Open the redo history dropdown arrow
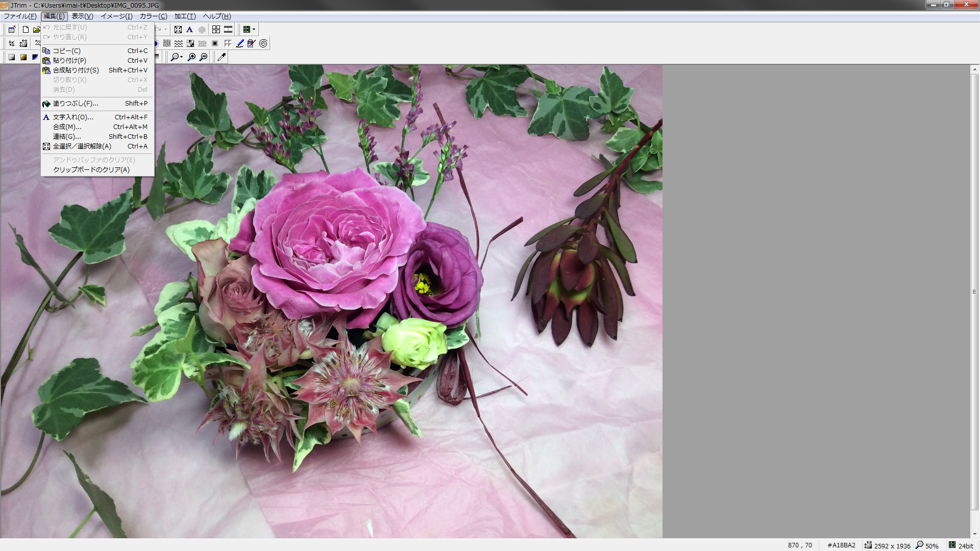Image resolution: width=980 pixels, height=551 pixels. tap(165, 30)
